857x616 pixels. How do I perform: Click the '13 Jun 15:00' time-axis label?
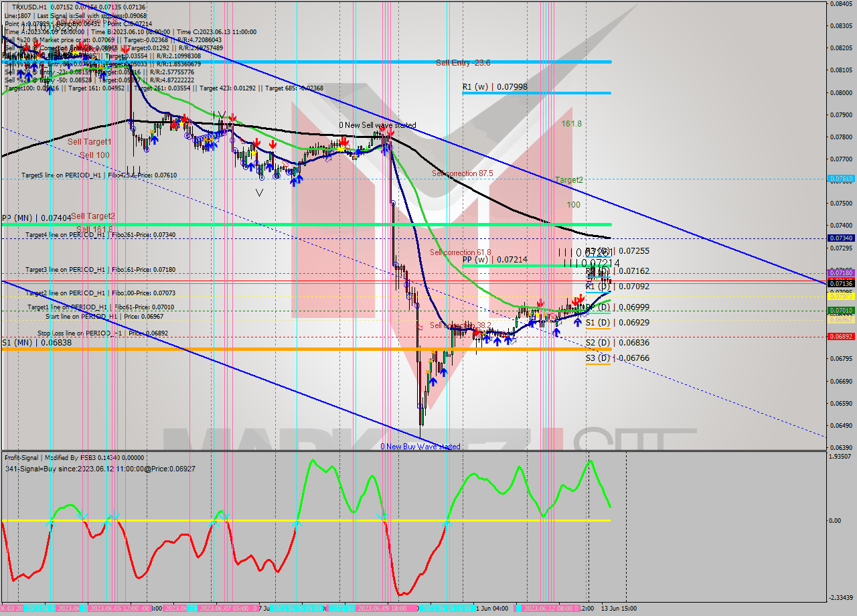point(620,608)
